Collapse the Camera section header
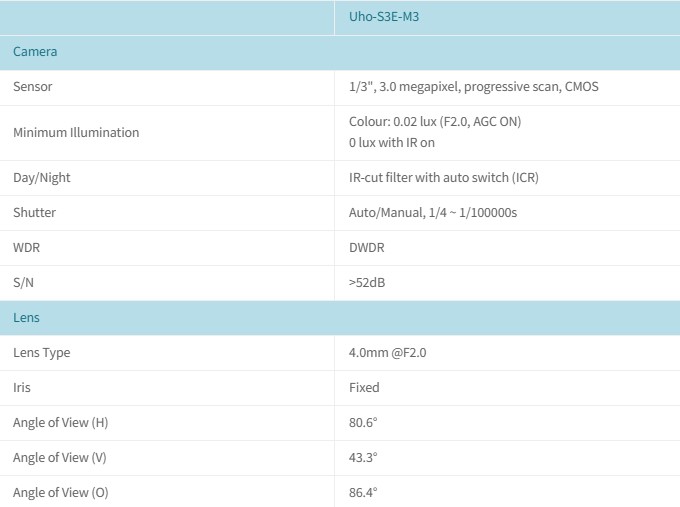The height and width of the screenshot is (507, 680). pyautogui.click(x=35, y=51)
